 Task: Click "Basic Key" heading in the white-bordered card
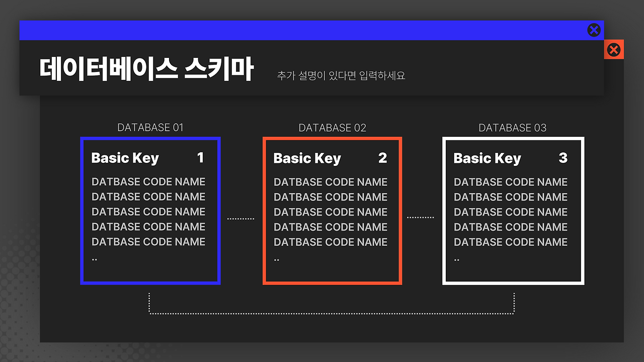(488, 159)
